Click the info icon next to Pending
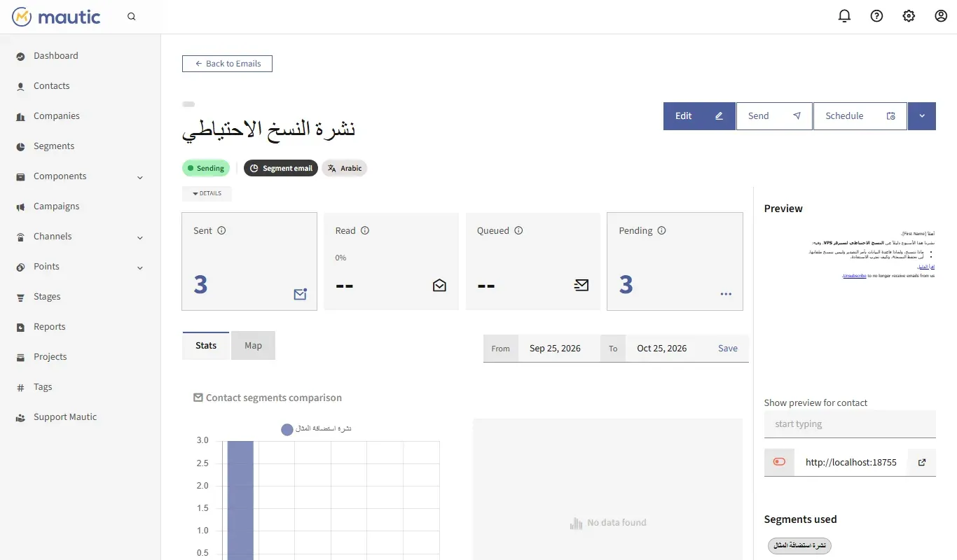Screen dimensions: 957x560 [661, 230]
